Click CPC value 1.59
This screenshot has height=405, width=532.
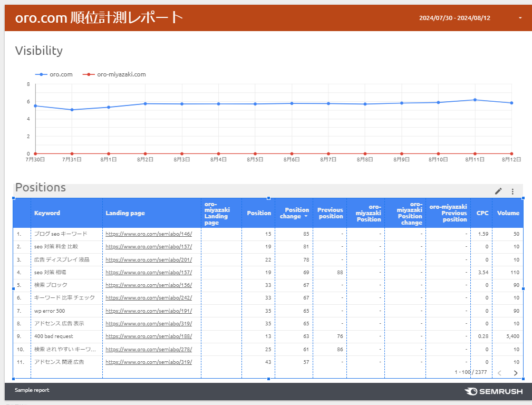tap(483, 234)
